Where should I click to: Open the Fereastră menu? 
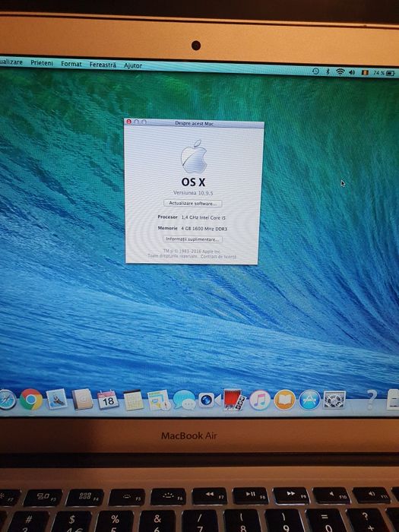[103, 65]
